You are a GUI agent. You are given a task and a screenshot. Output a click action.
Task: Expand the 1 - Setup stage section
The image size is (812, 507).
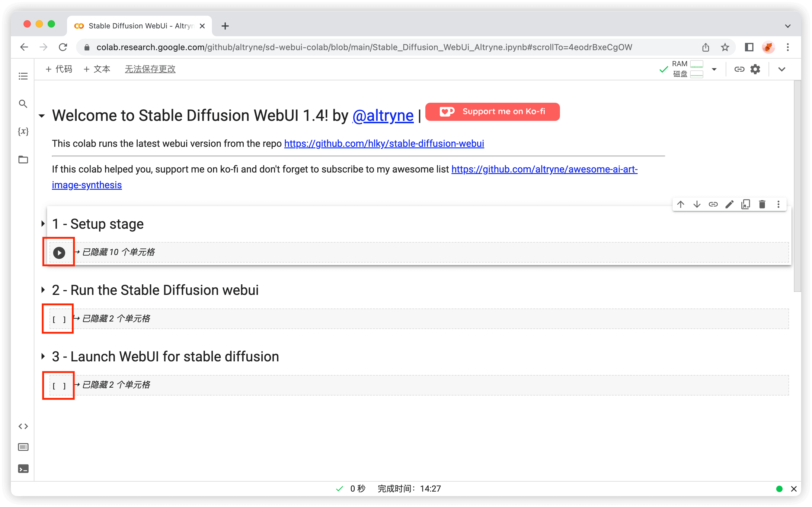tap(43, 224)
